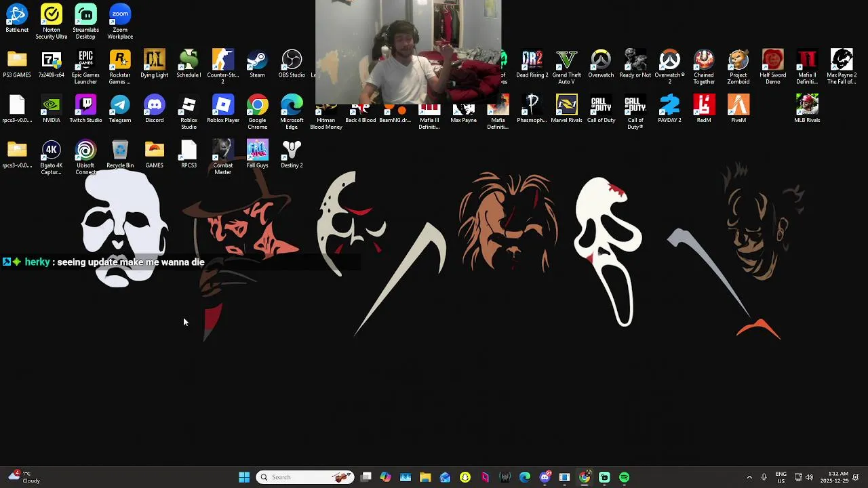Viewport: 868px width, 488px height.
Task: Open Snapchat from the taskbar
Action: [465, 477]
